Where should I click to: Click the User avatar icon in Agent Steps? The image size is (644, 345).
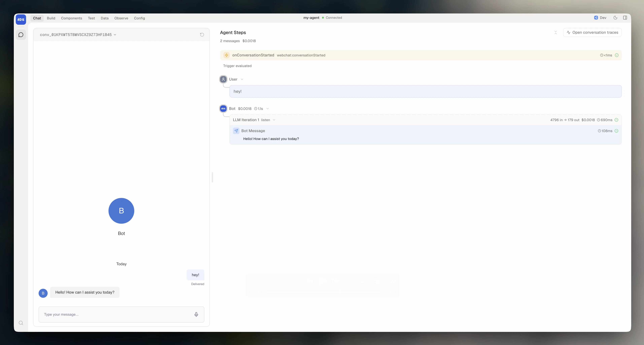(223, 79)
